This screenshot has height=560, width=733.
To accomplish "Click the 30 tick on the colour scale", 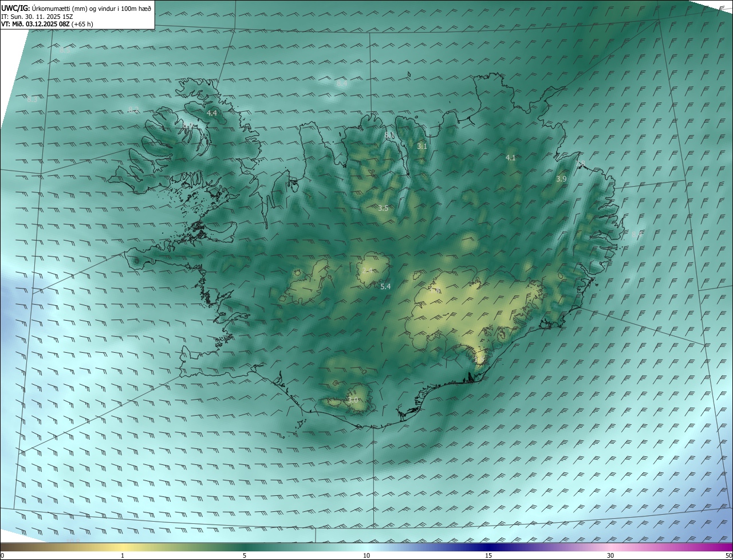I will pos(610,555).
